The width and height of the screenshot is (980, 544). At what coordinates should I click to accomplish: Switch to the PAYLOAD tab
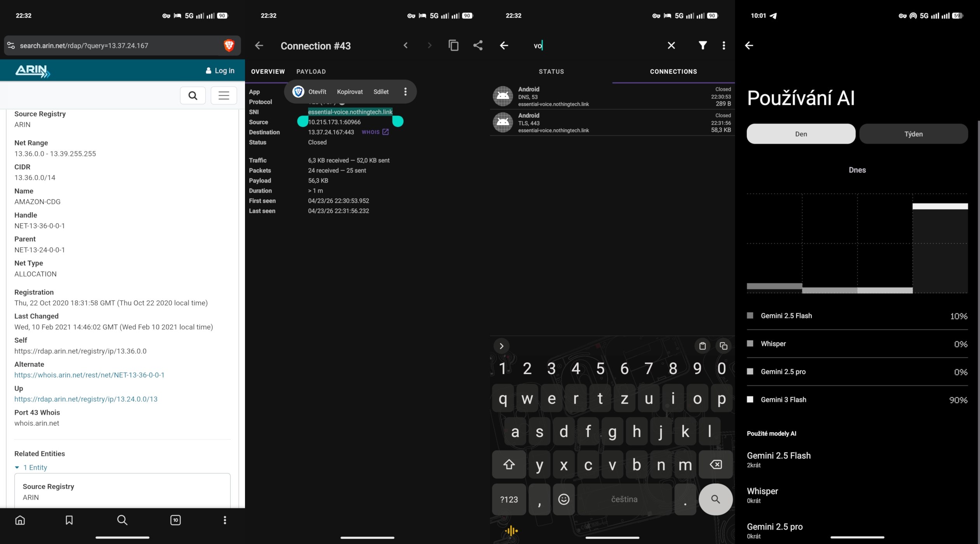click(311, 71)
